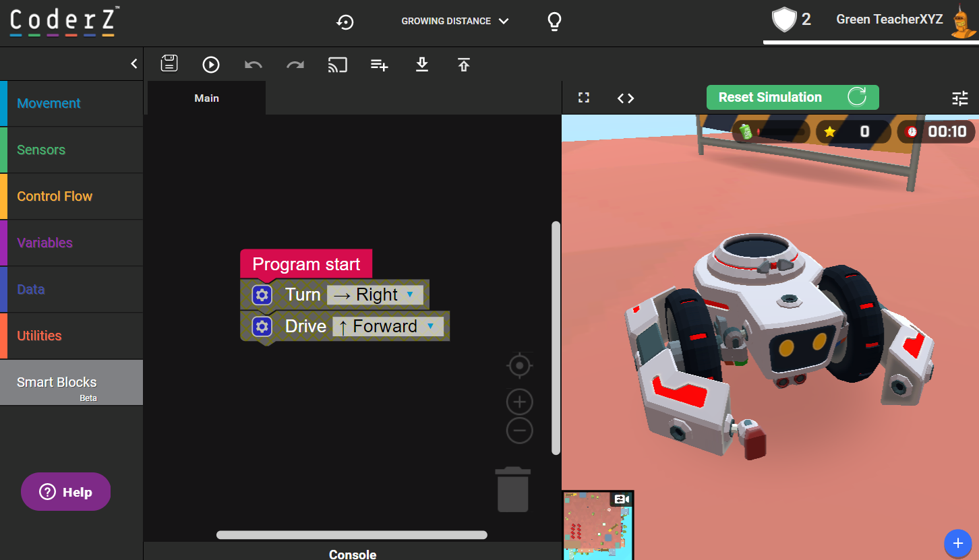Click the redo arrow icon
This screenshot has height=560, width=979.
(295, 65)
